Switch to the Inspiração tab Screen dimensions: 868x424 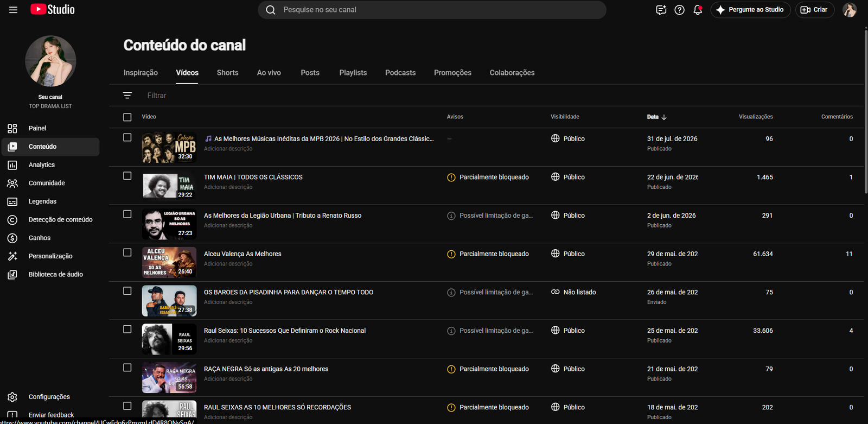(141, 73)
